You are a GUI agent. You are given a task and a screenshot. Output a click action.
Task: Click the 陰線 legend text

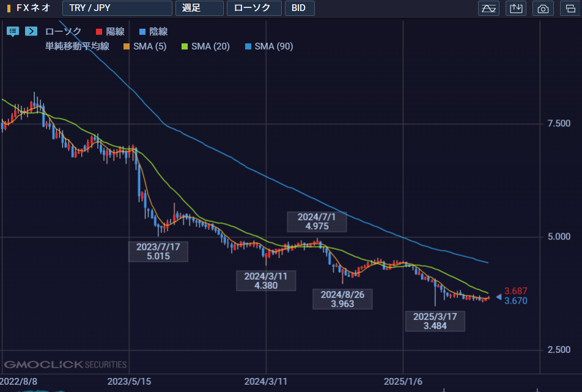158,32
